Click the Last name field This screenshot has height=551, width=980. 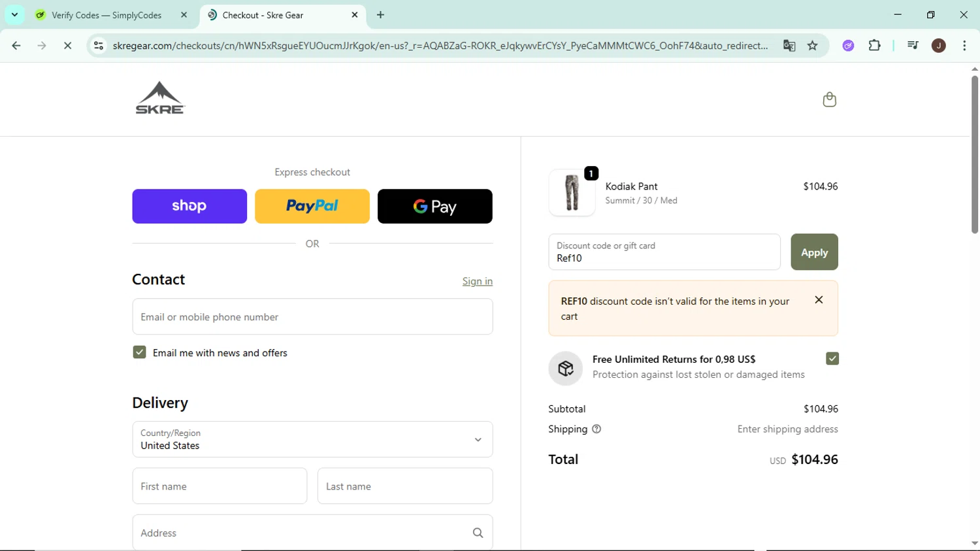coord(405,486)
